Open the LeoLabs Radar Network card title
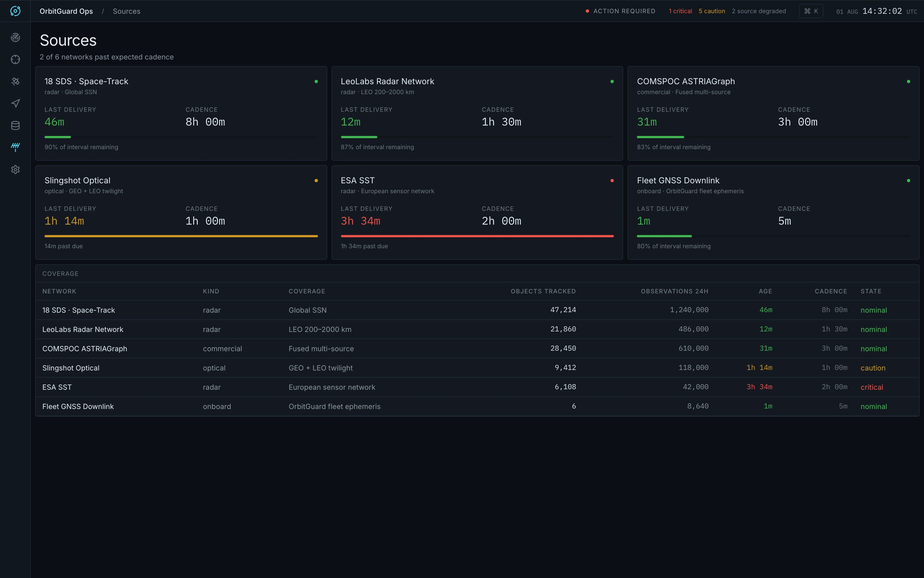924x578 pixels. (x=387, y=81)
